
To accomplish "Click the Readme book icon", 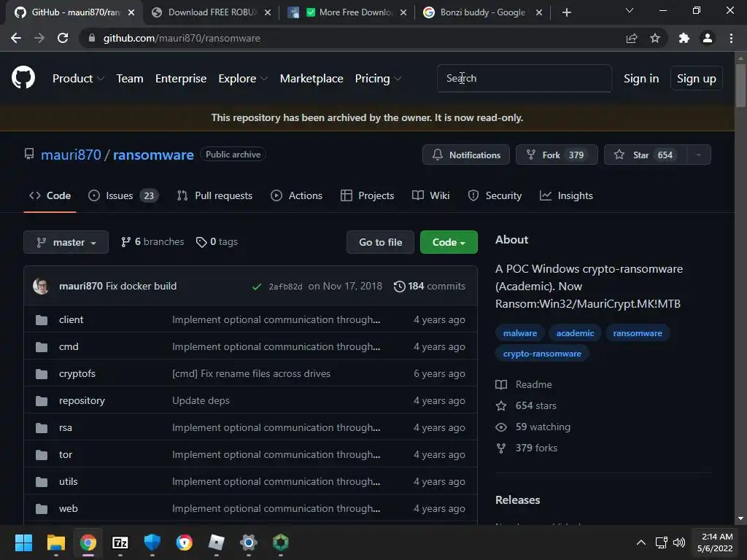I will point(501,384).
